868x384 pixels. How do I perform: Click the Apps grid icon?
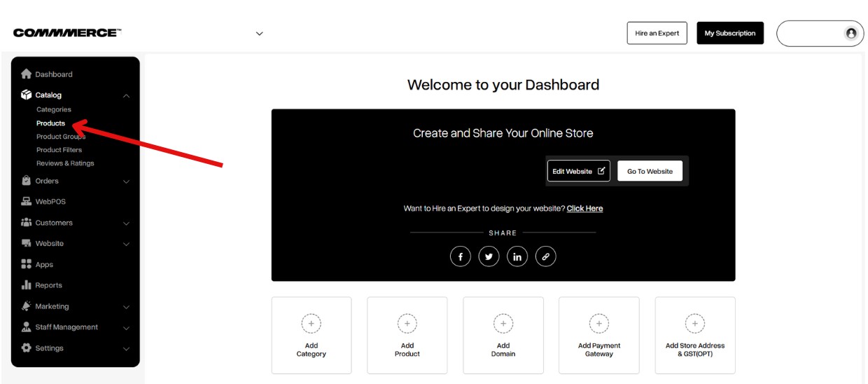27,264
